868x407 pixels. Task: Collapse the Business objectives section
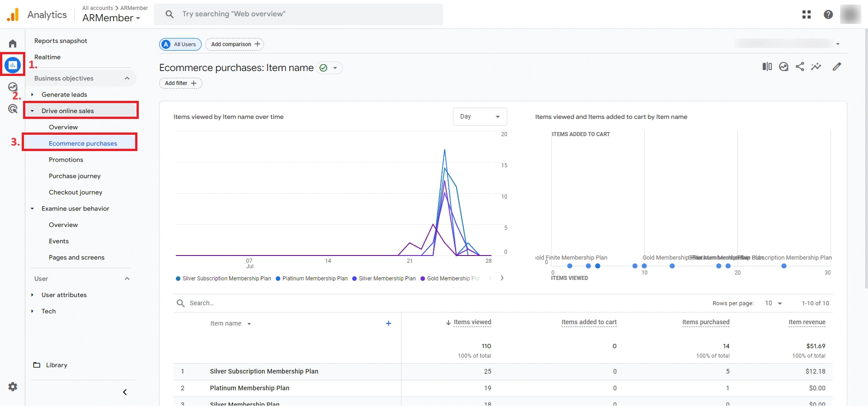tap(127, 78)
